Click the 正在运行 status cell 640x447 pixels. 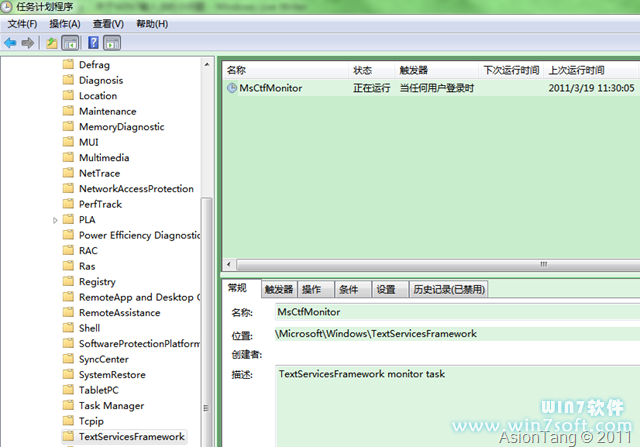click(371, 88)
